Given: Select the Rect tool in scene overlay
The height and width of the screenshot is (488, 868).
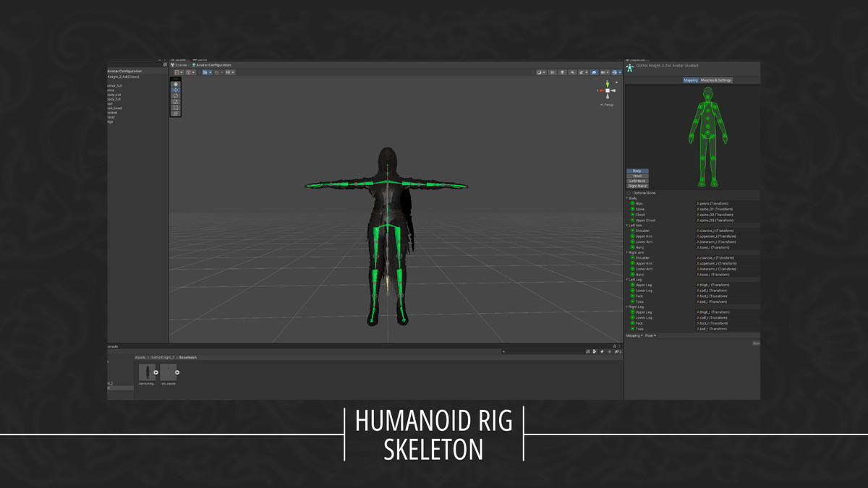Looking at the screenshot, I should [x=176, y=107].
